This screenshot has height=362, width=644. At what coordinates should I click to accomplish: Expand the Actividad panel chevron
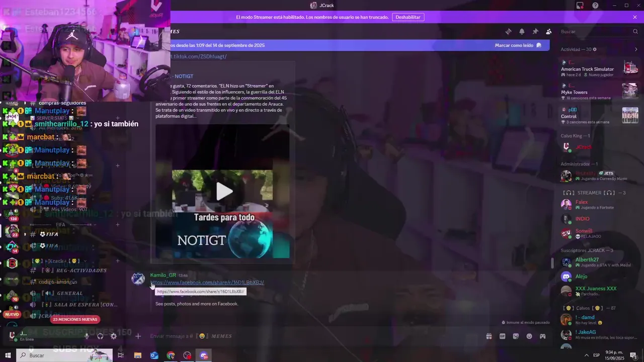pyautogui.click(x=636, y=49)
